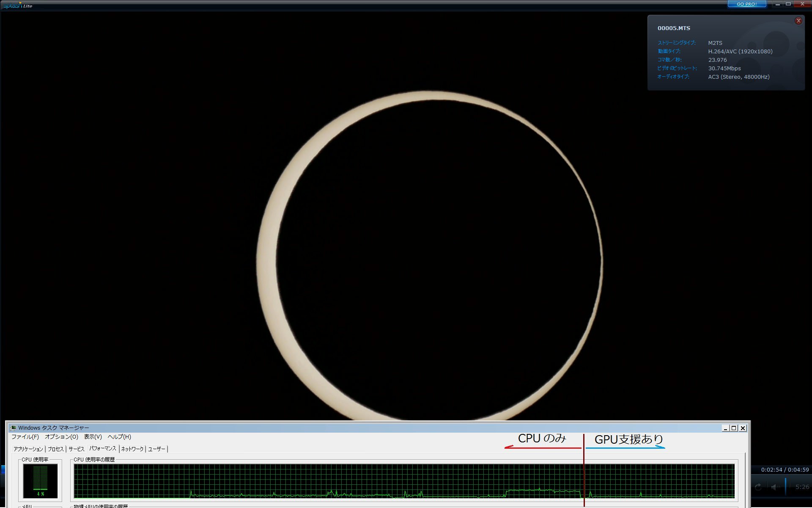Viewport: 812px width, 508px height.
Task: Open the ファイル(F) menu
Action: pos(25,437)
